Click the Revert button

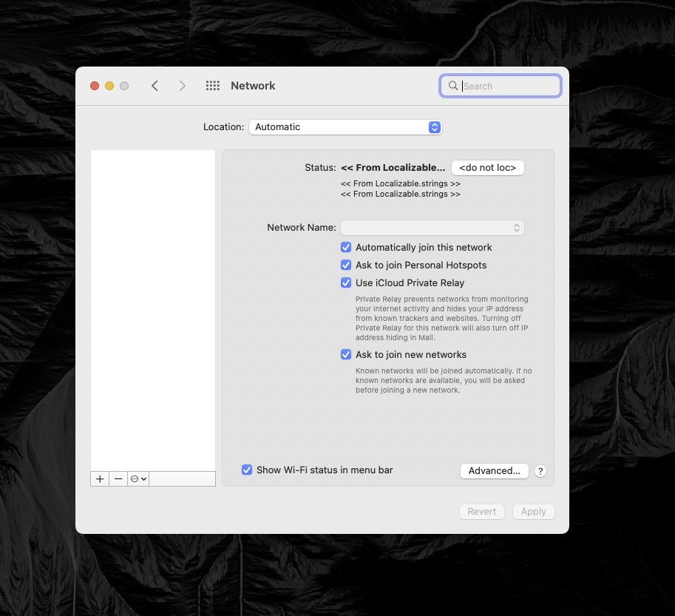481,511
